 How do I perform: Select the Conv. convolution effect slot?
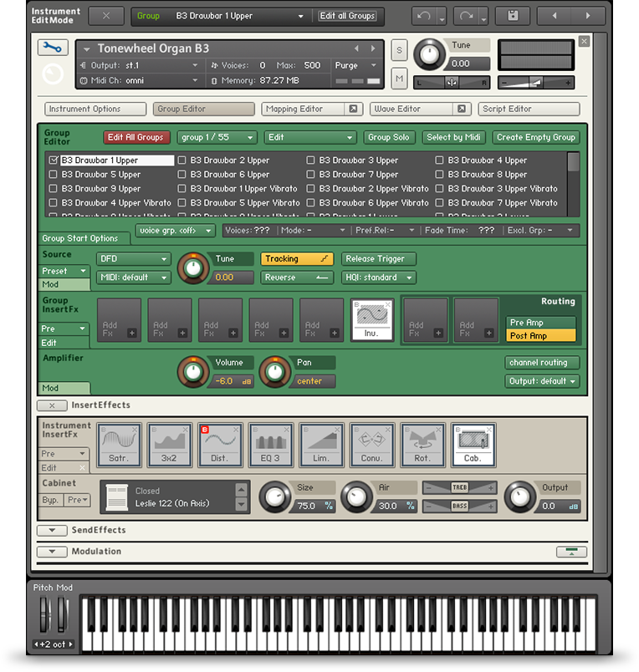pos(372,445)
